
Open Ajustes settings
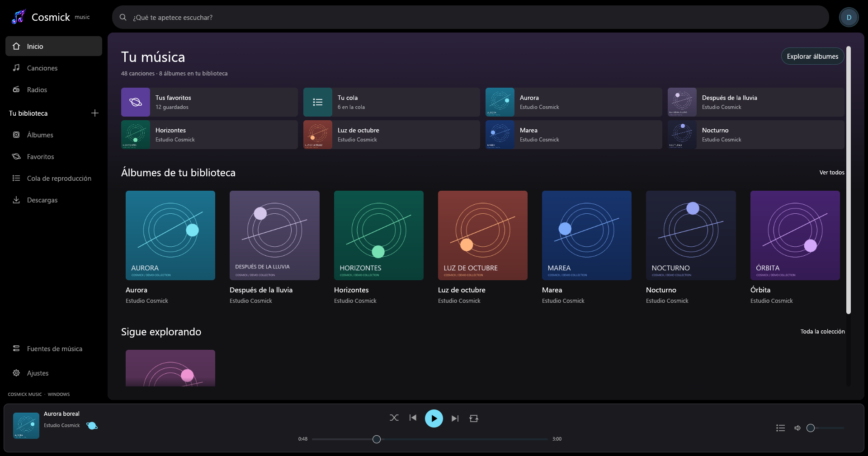coord(54,373)
